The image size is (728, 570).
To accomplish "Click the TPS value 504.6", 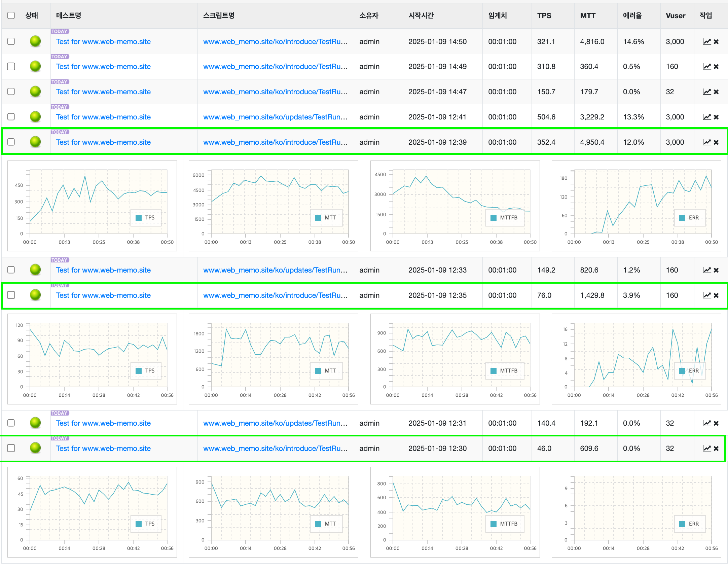I will (x=546, y=117).
